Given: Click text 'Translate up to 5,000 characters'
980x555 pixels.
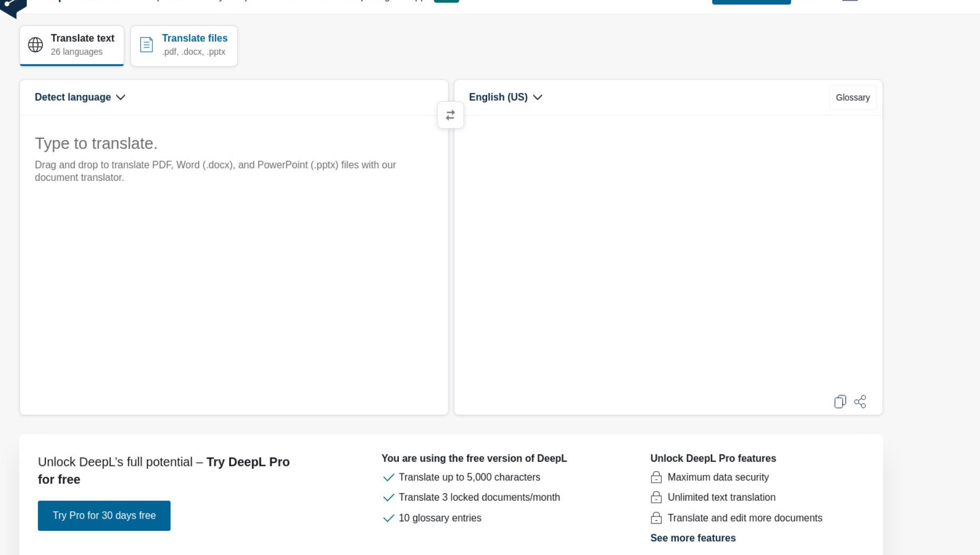Looking at the screenshot, I should point(469,477).
